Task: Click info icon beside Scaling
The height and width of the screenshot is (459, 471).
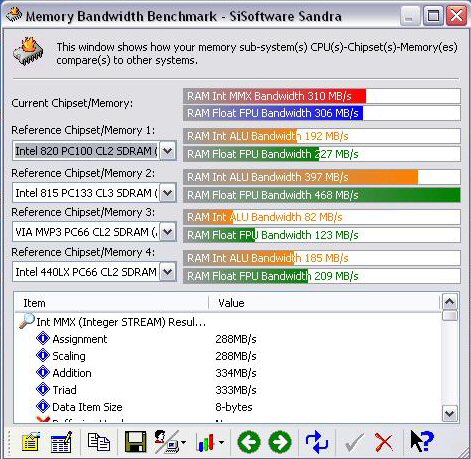Action: (43, 355)
